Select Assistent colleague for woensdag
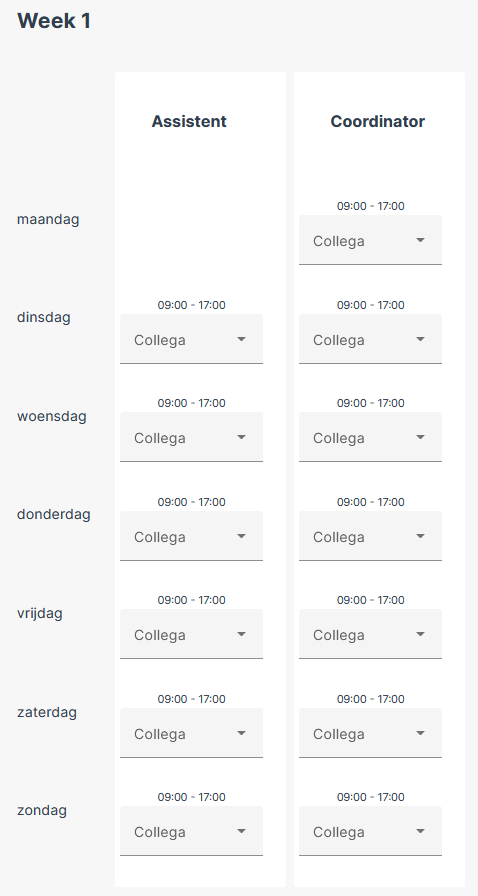Viewport: 478px width, 896px height. (192, 437)
